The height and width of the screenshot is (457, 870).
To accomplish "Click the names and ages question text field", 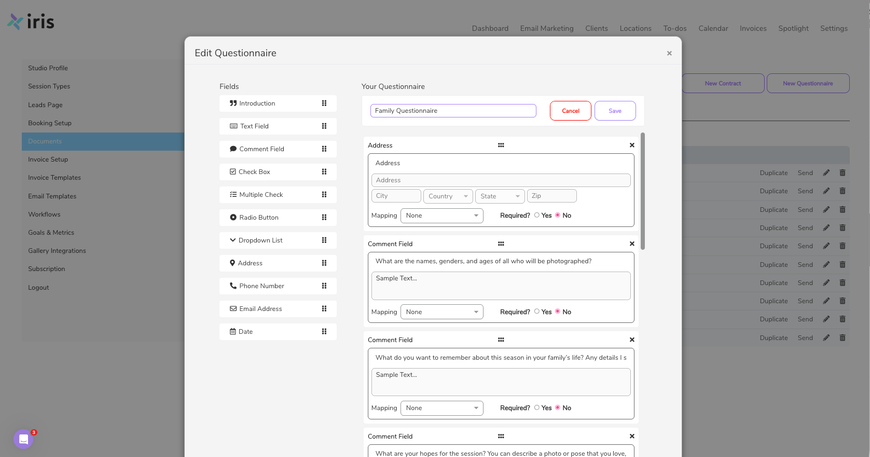I will tap(501, 261).
